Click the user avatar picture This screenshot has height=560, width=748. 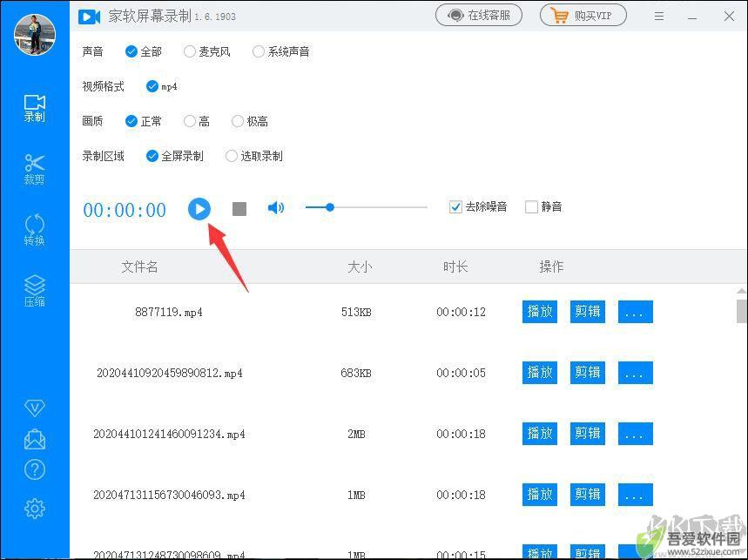[x=34, y=34]
